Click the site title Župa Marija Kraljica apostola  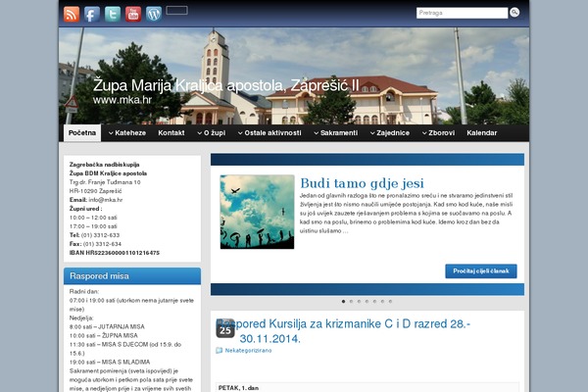pyautogui.click(x=225, y=85)
